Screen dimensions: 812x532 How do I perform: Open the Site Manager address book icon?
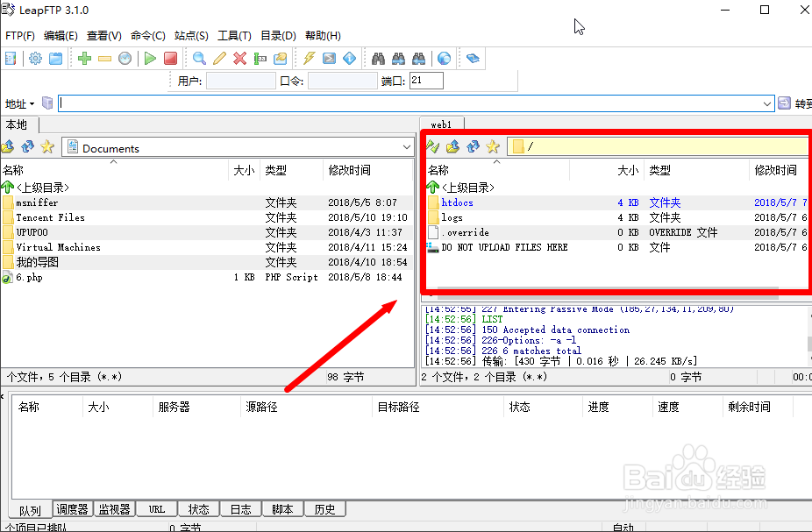[x=11, y=59]
